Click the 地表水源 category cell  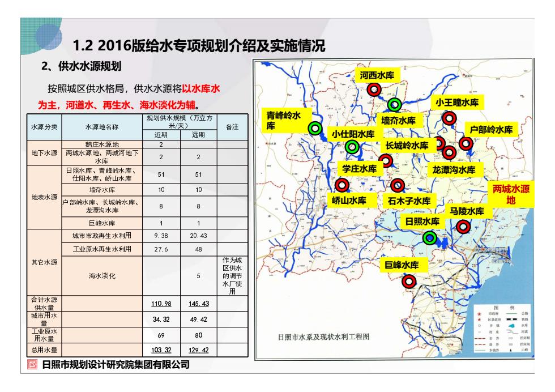pyautogui.click(x=44, y=197)
